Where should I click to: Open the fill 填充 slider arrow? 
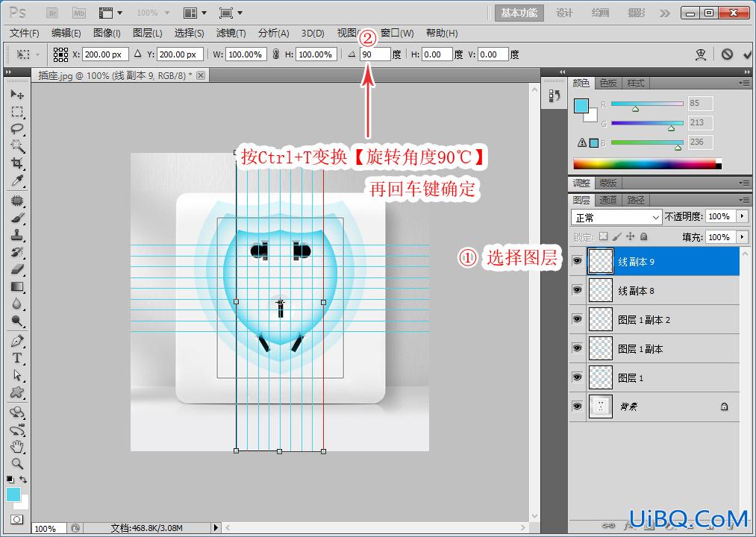(x=743, y=236)
